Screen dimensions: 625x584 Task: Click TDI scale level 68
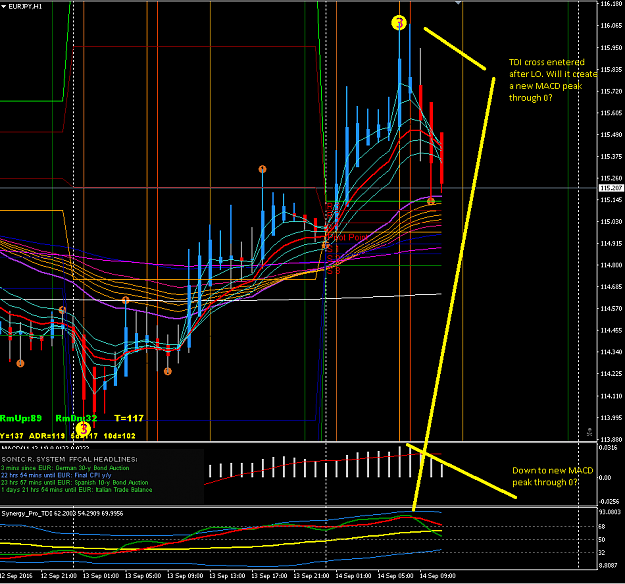[602, 527]
